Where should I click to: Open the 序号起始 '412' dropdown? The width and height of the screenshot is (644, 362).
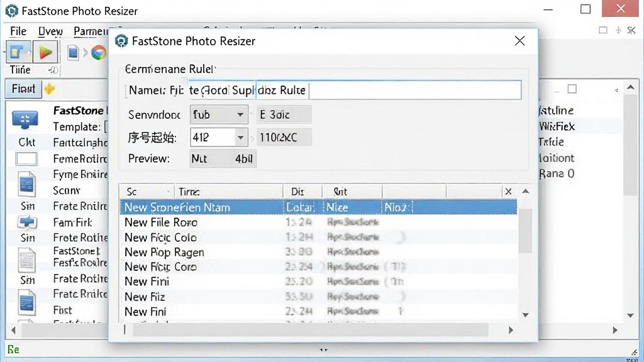click(241, 138)
